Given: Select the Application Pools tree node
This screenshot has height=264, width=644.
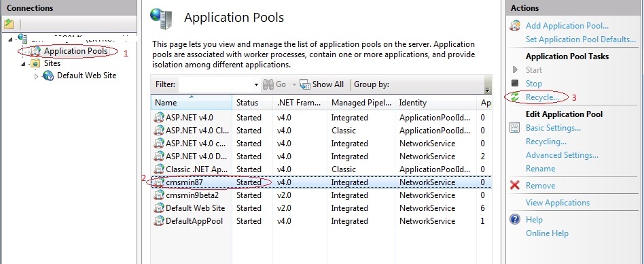Looking at the screenshot, I should (x=75, y=51).
